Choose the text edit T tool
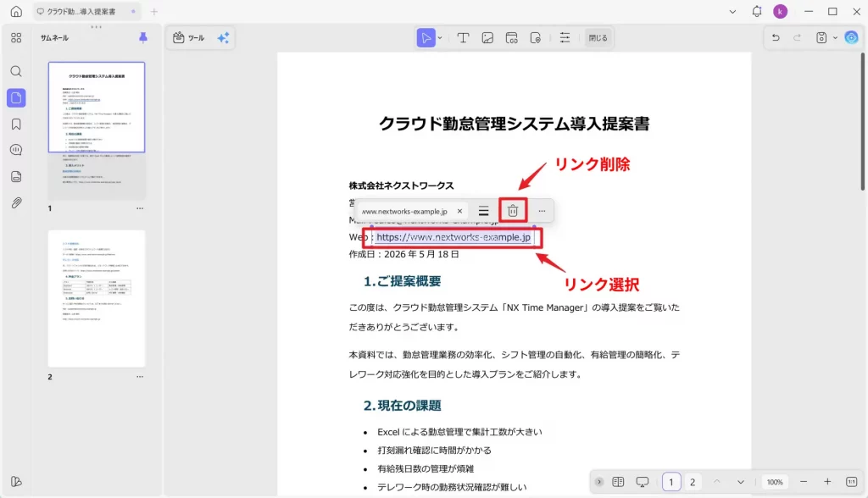Image resolution: width=868 pixels, height=498 pixels. point(463,37)
